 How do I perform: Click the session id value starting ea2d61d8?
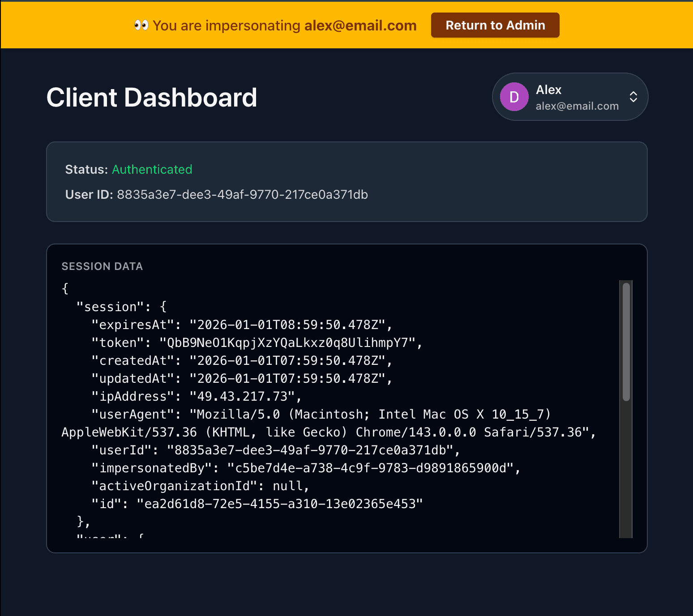(279, 504)
